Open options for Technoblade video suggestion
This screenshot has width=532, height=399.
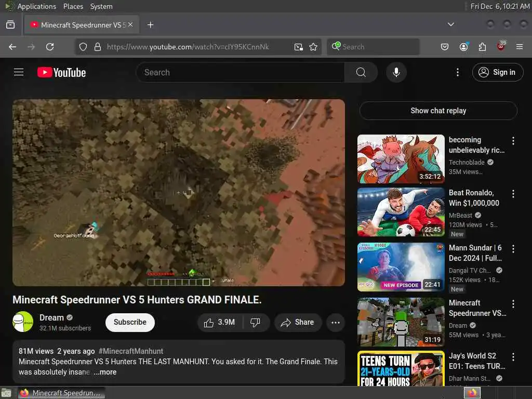click(x=513, y=141)
